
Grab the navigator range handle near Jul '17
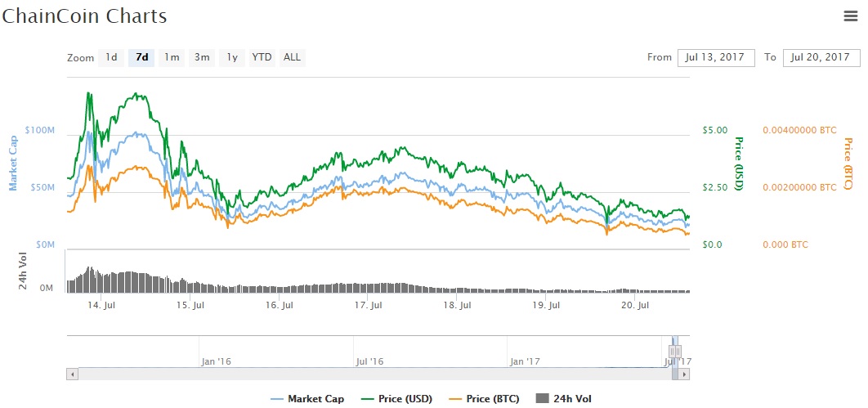coord(675,351)
